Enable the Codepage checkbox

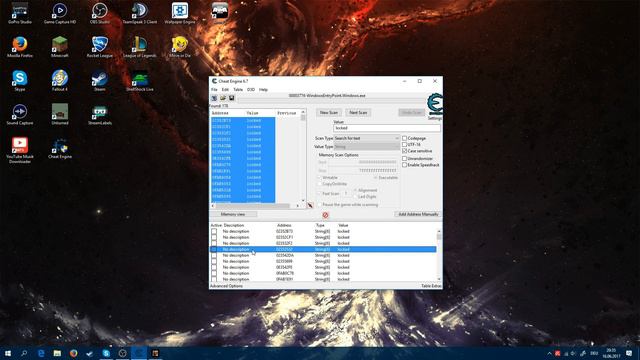click(404, 138)
